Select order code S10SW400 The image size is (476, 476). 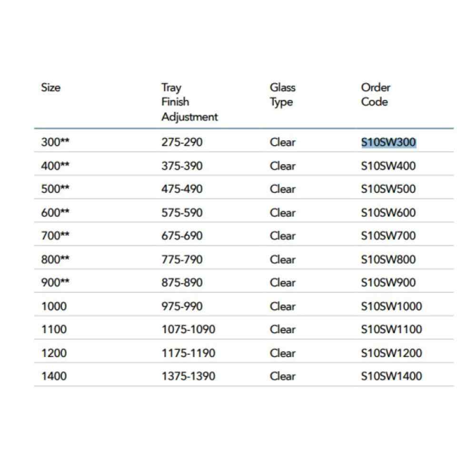click(x=388, y=166)
